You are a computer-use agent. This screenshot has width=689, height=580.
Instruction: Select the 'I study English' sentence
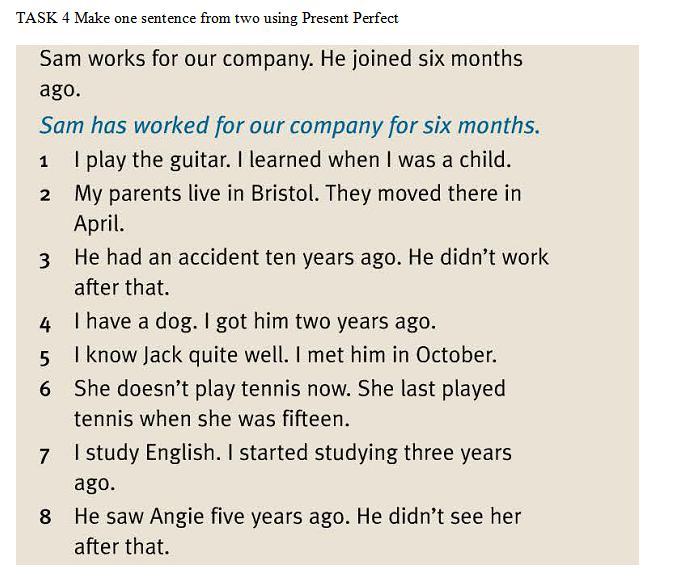tap(293, 468)
